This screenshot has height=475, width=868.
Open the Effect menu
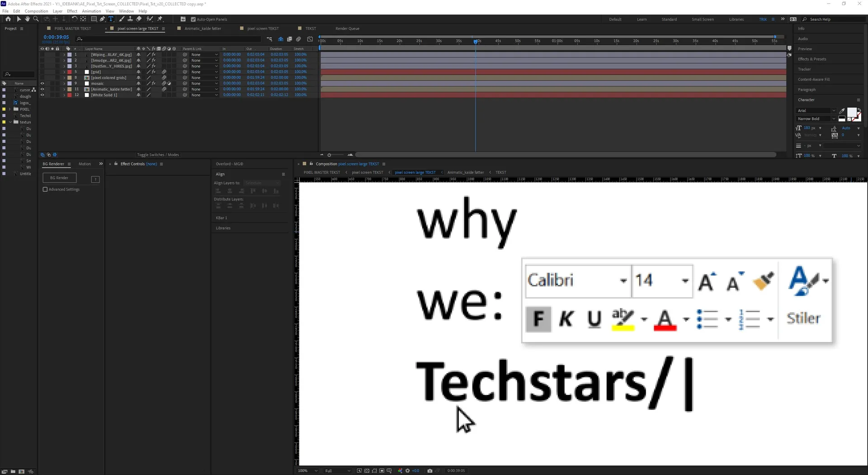click(x=72, y=11)
